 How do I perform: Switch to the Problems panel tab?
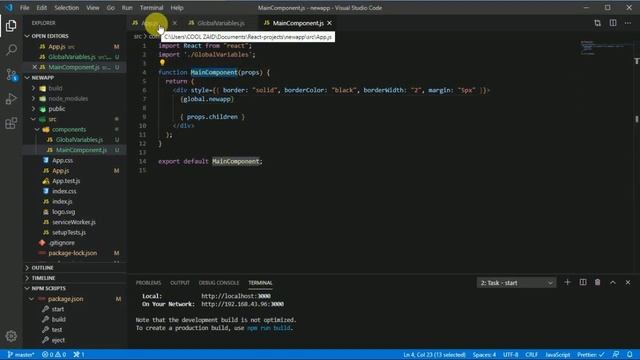149,282
